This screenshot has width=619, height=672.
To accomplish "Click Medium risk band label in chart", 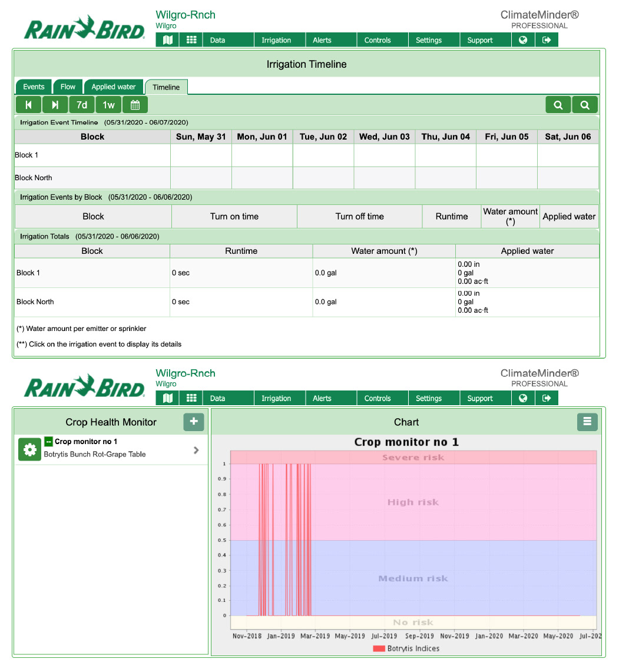I will click(x=413, y=578).
